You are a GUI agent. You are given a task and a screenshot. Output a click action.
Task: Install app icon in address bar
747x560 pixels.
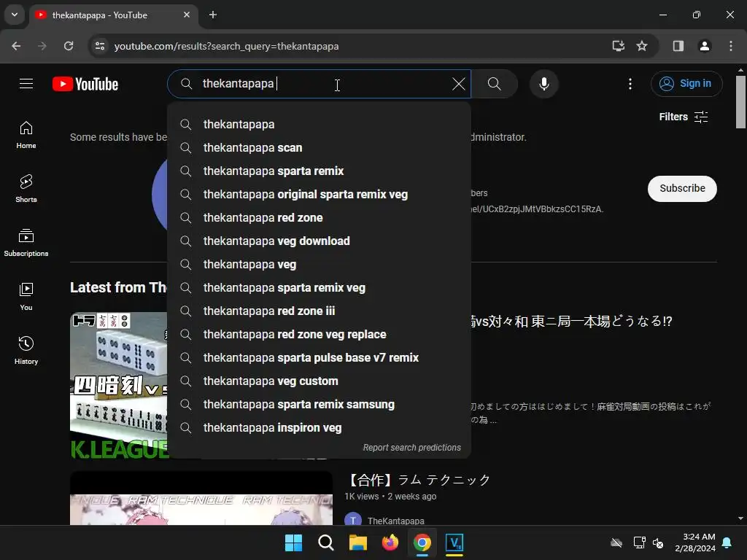618,46
